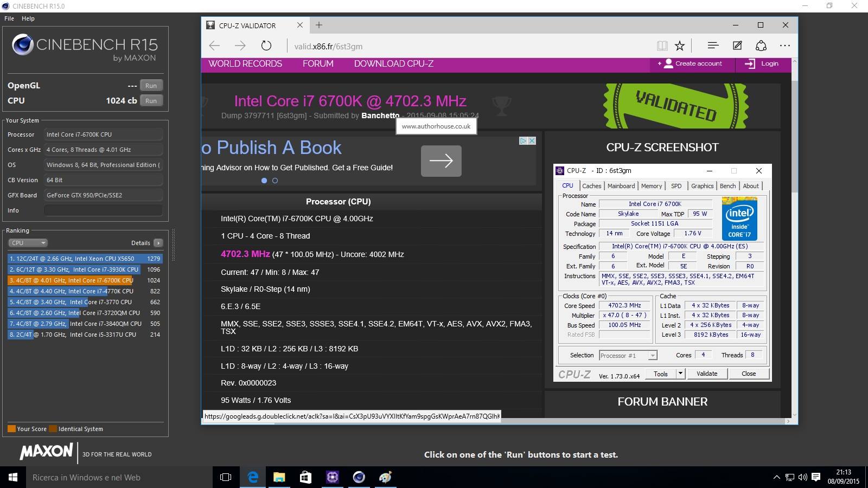This screenshot has height=488, width=868.
Task: Open Microsoft Edge from taskbar
Action: pos(252,477)
